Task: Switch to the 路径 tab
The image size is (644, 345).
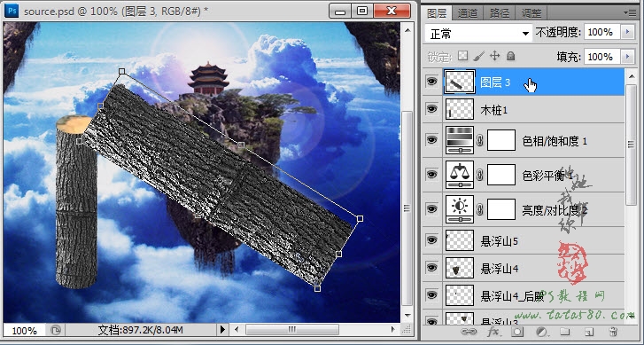Action: coord(500,13)
